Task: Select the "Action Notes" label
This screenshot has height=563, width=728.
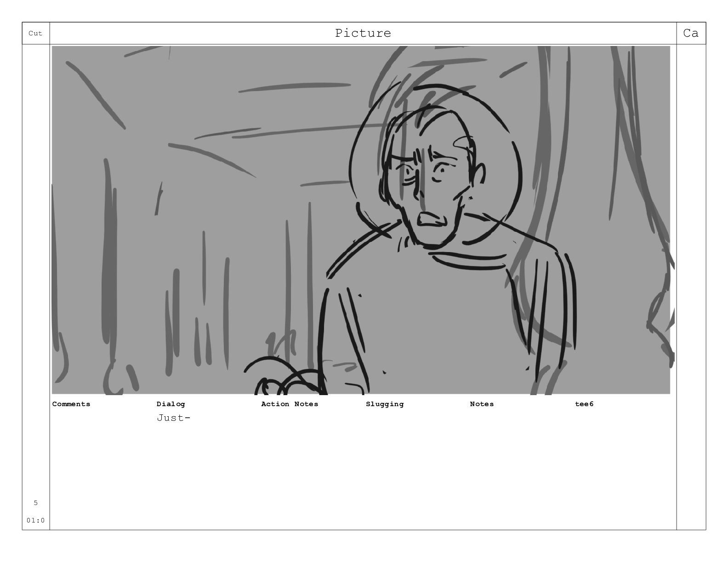Action: 290,404
